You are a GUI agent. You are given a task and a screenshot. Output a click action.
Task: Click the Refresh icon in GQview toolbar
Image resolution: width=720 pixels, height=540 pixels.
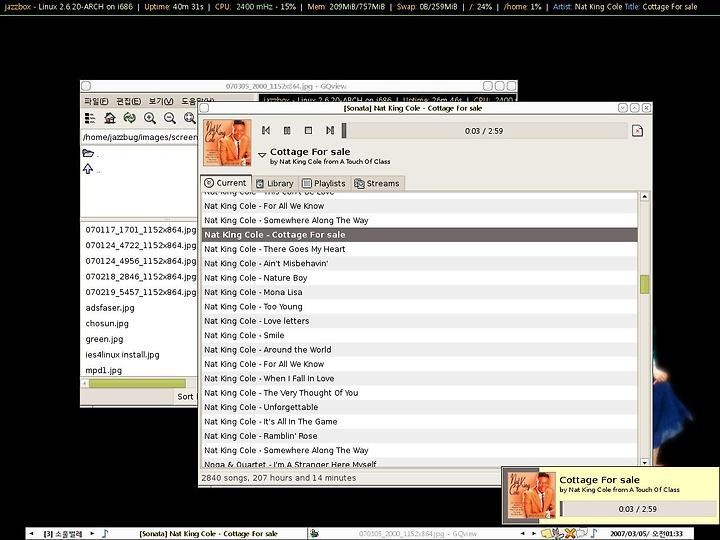pos(129,118)
